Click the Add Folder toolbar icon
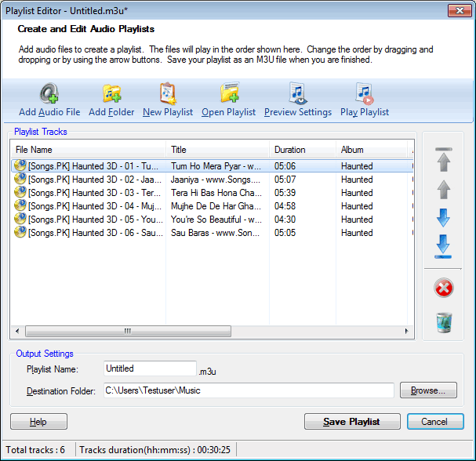476x461 pixels. 111,94
